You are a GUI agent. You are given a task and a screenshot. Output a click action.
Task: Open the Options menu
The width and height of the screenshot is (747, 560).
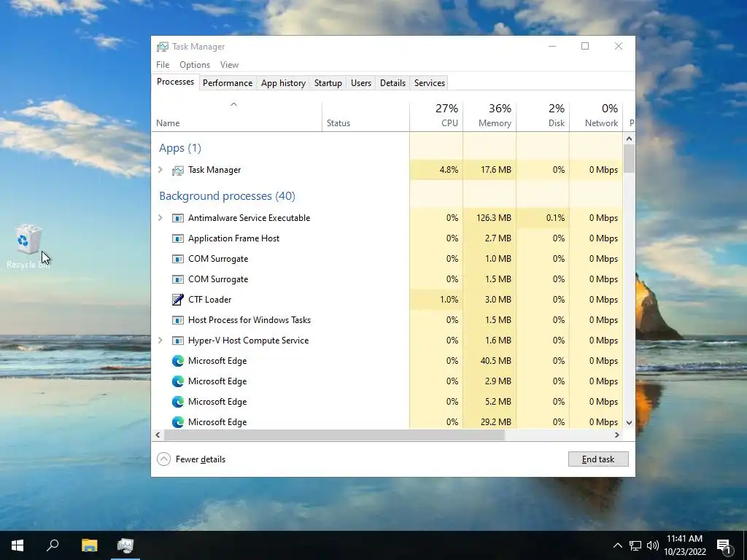194,65
